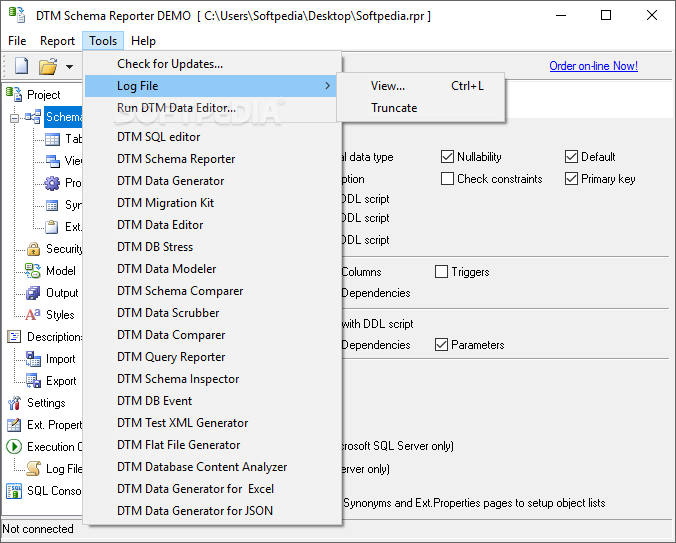Select the Styles tree row label
The image size is (676, 543).
pyautogui.click(x=60, y=315)
